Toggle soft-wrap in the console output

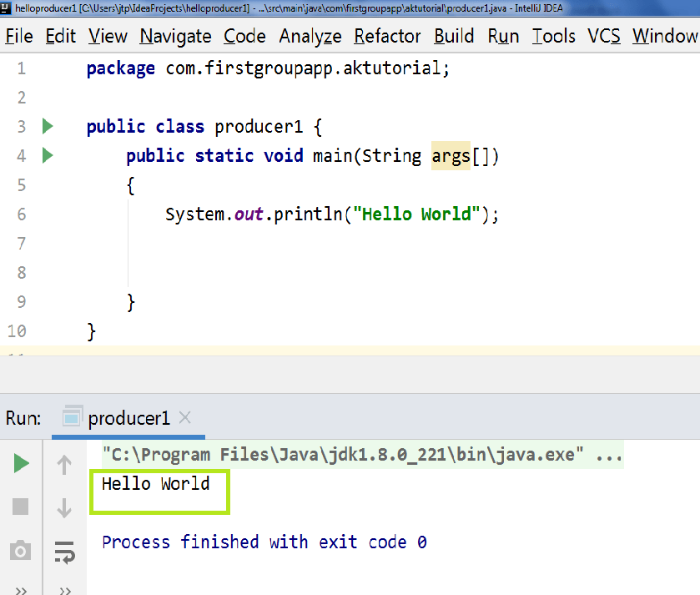point(65,552)
